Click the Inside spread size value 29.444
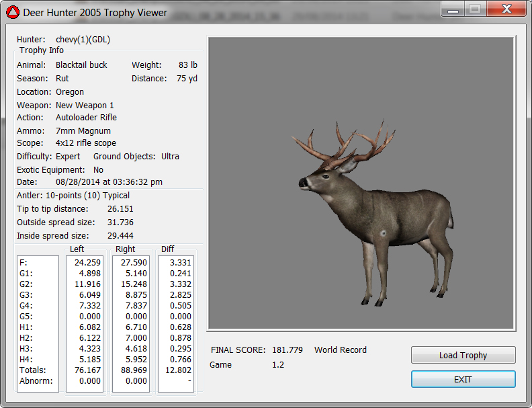This screenshot has width=532, height=408. click(120, 236)
